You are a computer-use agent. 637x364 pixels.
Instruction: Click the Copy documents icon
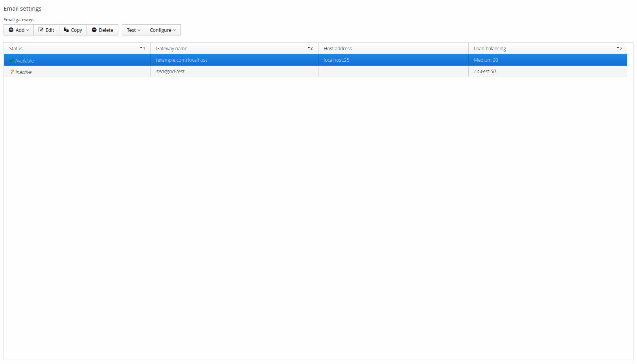point(66,30)
